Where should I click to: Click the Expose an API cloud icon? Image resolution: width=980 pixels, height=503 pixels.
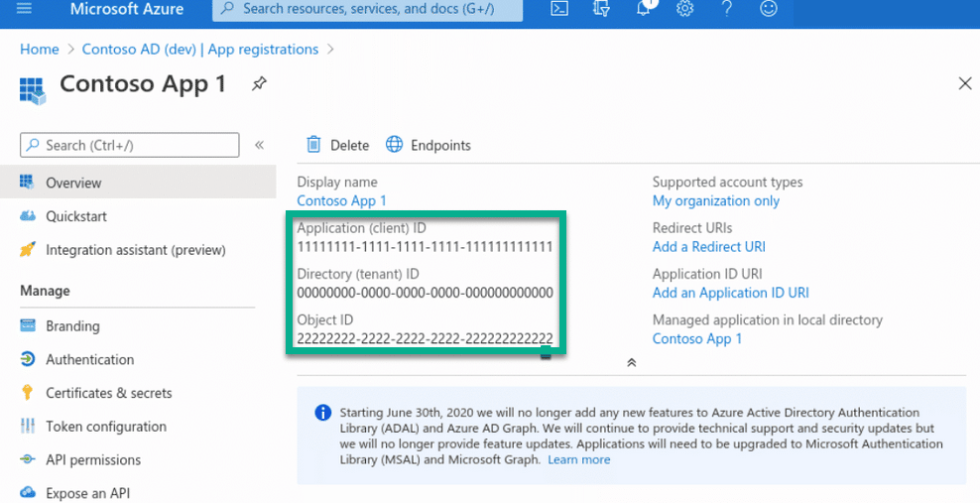28,492
